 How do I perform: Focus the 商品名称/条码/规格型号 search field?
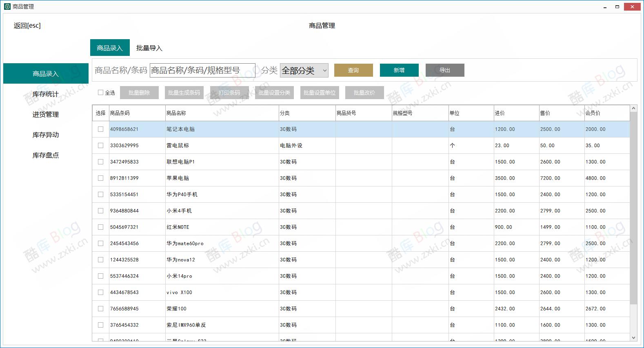[x=202, y=71]
